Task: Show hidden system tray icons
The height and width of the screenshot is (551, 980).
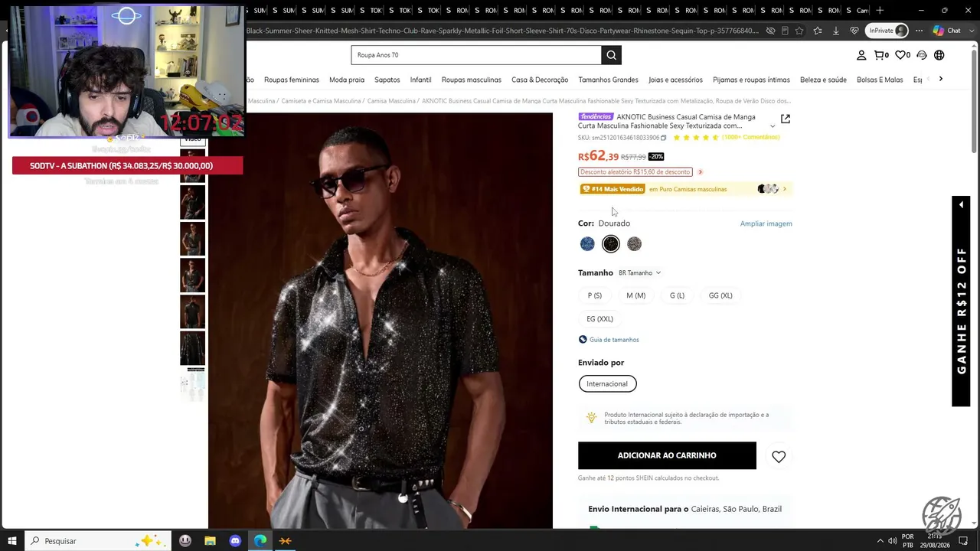Action: point(880,541)
